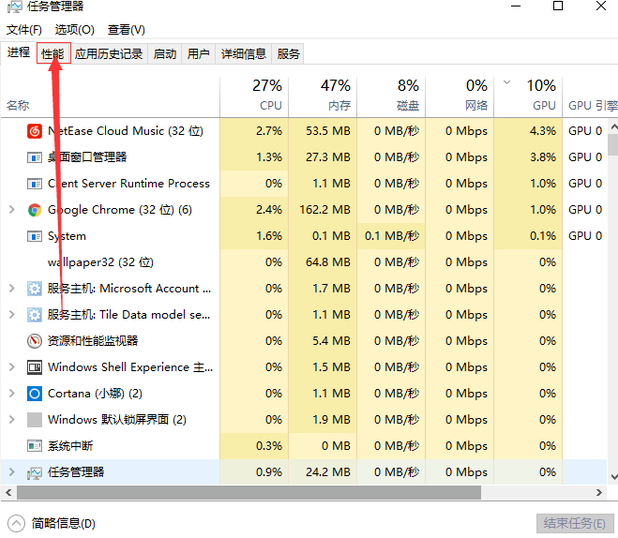Expand the Google Chrome process group

(x=12, y=210)
